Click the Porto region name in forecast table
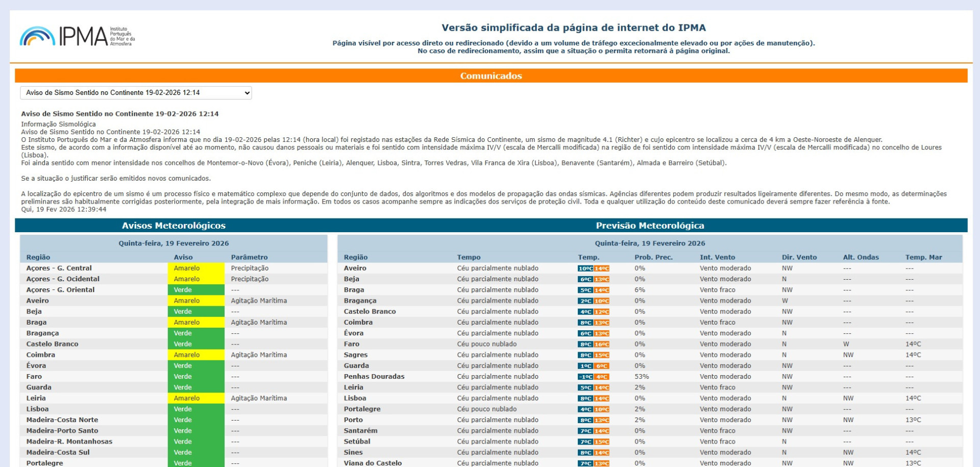980x467 pixels. click(353, 420)
